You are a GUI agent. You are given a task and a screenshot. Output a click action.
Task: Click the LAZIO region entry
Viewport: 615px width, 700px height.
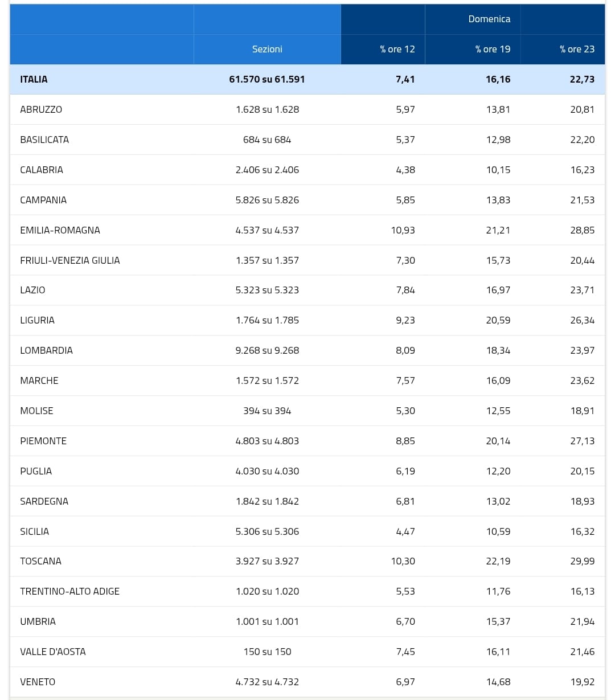tap(32, 290)
